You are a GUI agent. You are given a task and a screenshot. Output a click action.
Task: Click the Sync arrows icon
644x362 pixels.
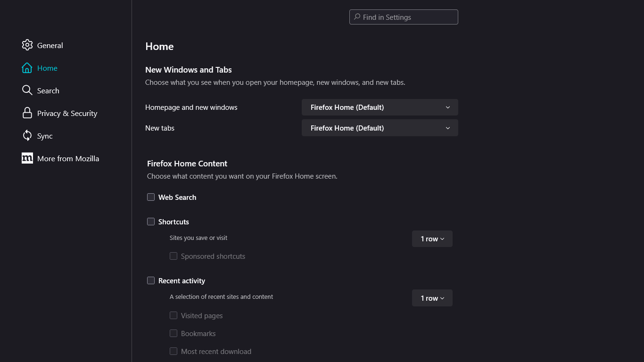tap(27, 136)
